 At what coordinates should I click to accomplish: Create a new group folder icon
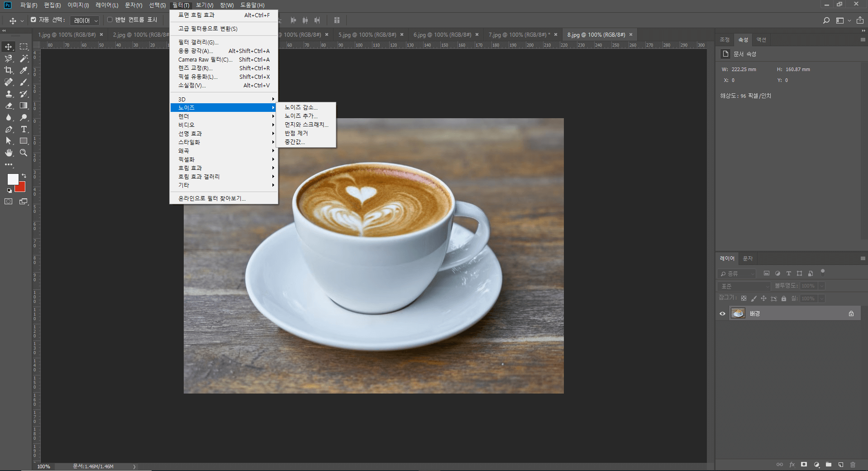coord(828,465)
